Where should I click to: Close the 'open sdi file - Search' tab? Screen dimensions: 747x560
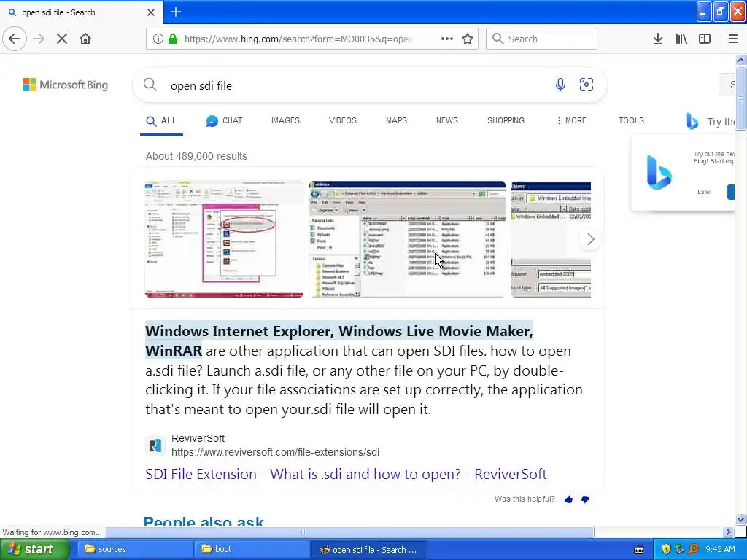click(x=151, y=12)
